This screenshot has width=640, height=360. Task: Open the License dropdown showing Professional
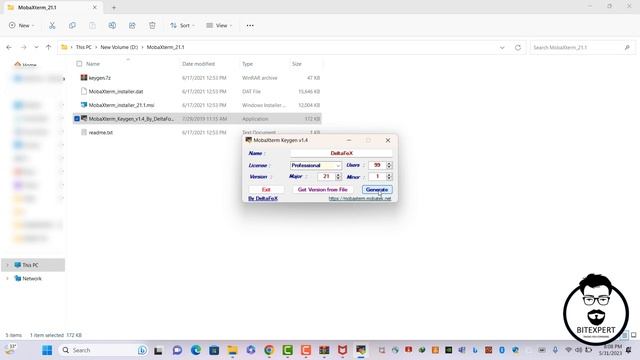(x=316, y=165)
